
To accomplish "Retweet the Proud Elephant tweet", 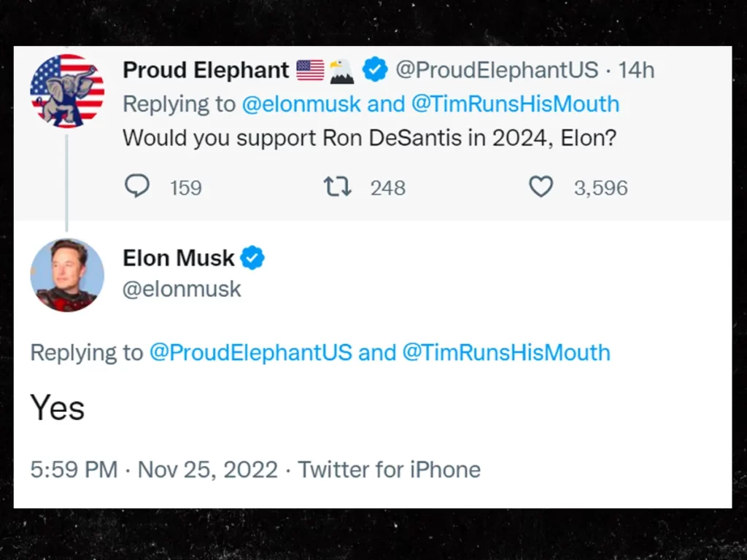I will [x=338, y=187].
